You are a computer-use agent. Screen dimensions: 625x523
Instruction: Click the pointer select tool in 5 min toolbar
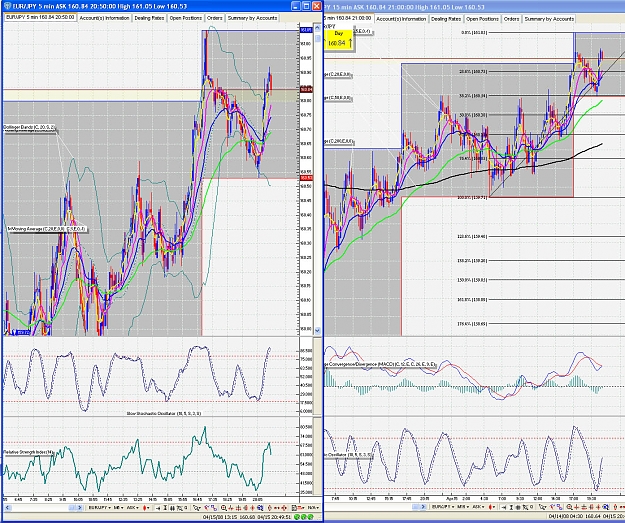tap(197, 508)
